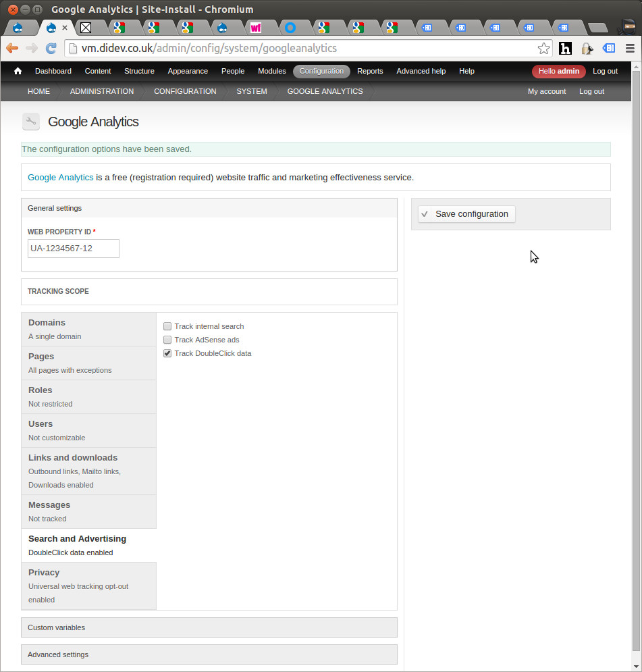Click the browser forward arrow
642x672 pixels.
click(x=32, y=49)
